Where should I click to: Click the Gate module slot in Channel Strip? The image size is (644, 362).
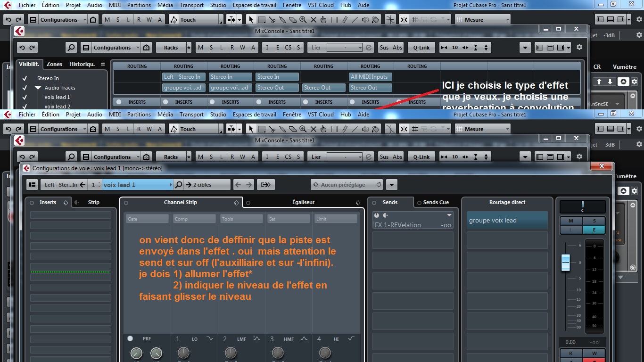(x=147, y=219)
